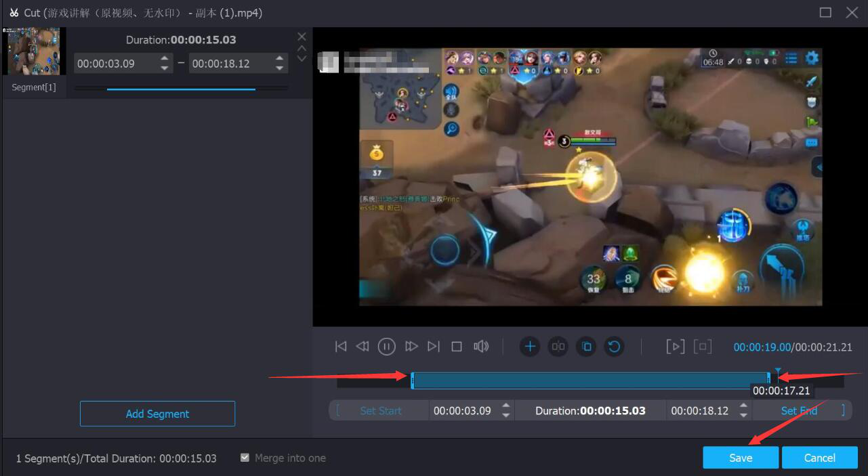Increase start time beside Set Start
This screenshot has height=476, width=868.
[505, 406]
